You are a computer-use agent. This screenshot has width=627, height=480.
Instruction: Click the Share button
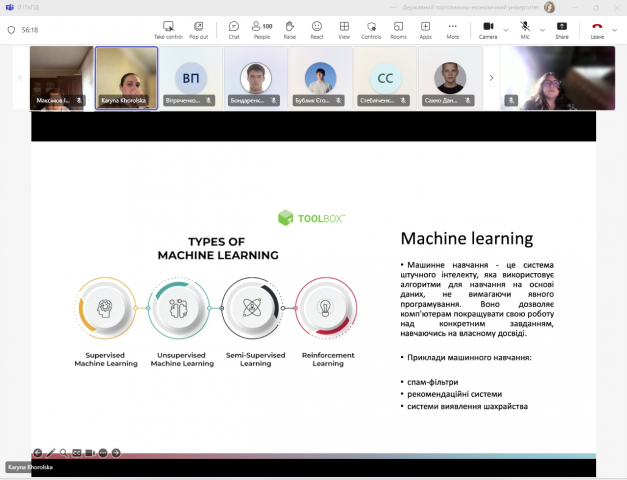561,29
